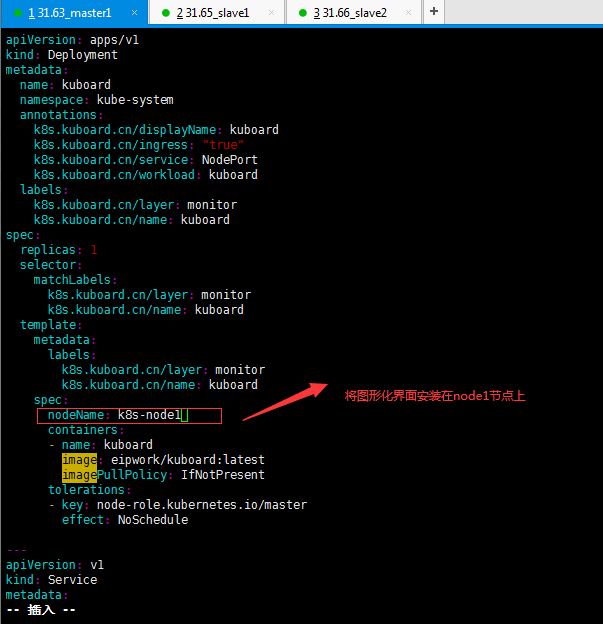Screen dimensions: 603x624
Task: Click the 'kind: Service' line
Action: 51,580
